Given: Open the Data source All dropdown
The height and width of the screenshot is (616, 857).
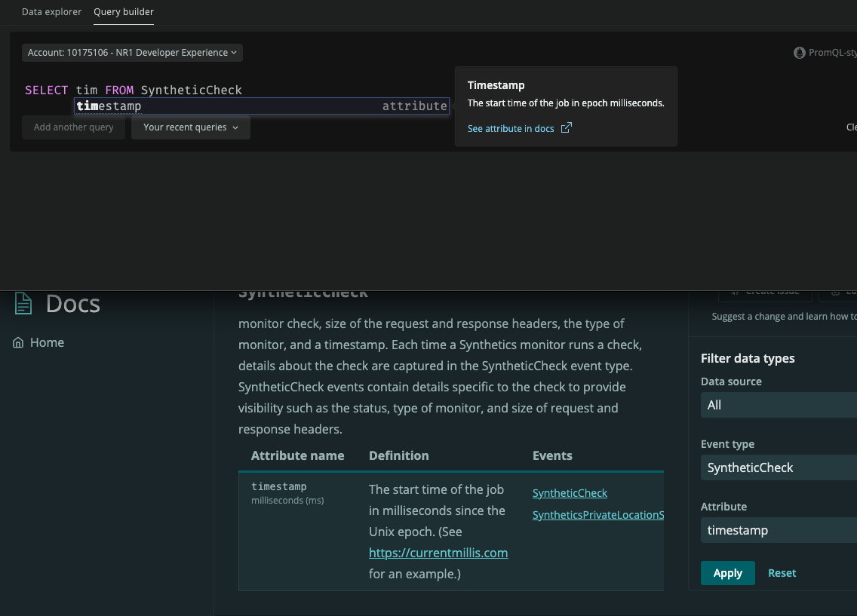Looking at the screenshot, I should pos(779,405).
